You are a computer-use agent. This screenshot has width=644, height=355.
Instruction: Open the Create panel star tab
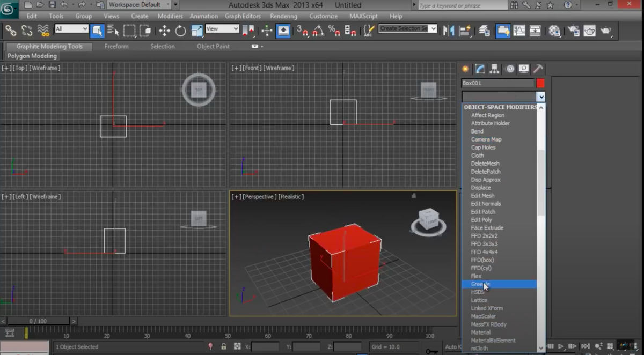point(465,69)
